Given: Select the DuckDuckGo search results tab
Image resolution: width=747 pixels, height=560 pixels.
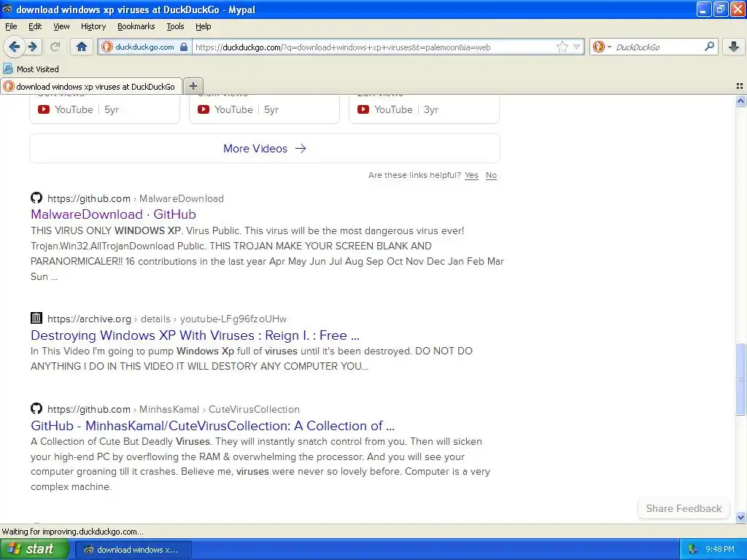Looking at the screenshot, I should tap(91, 86).
